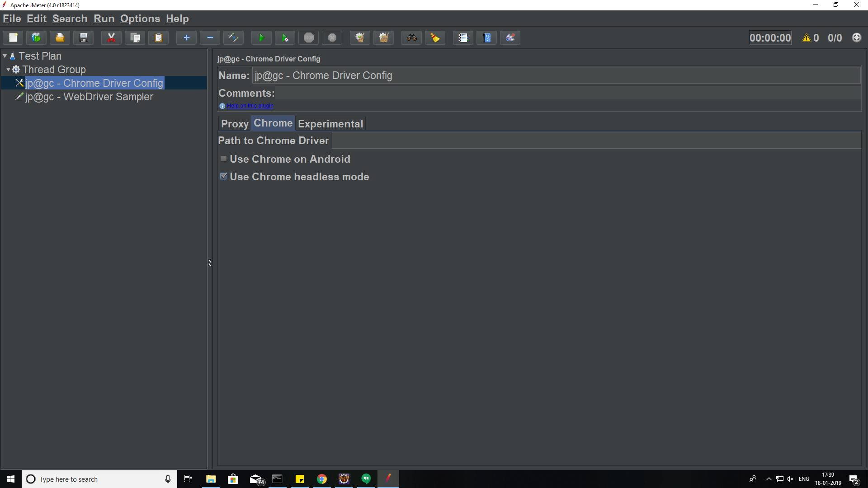Image resolution: width=868 pixels, height=488 pixels.
Task: Select jp@gc - WebDriver Sampler in tree
Action: click(89, 97)
